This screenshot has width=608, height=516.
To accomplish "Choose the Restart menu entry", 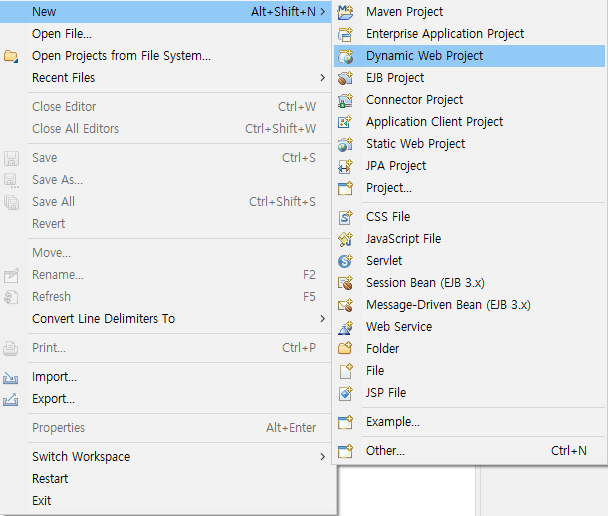I will pos(166,479).
